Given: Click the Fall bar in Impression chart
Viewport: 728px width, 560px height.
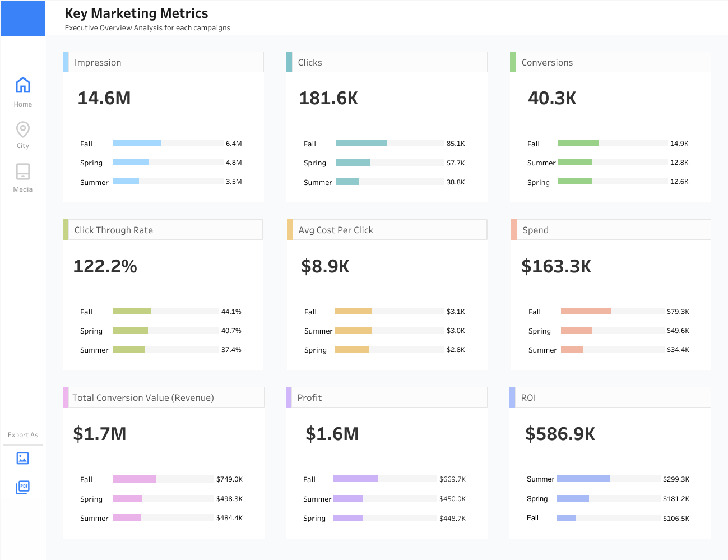Looking at the screenshot, I should point(137,144).
